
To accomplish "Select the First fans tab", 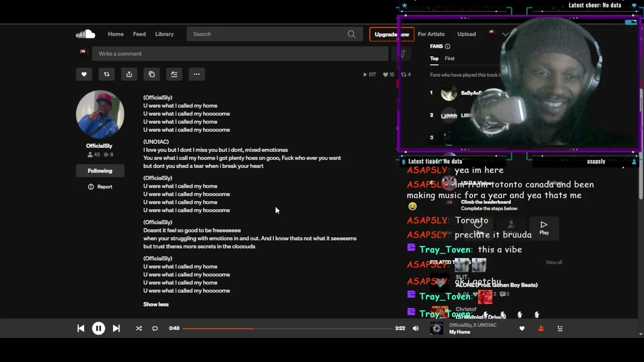I will tap(450, 58).
